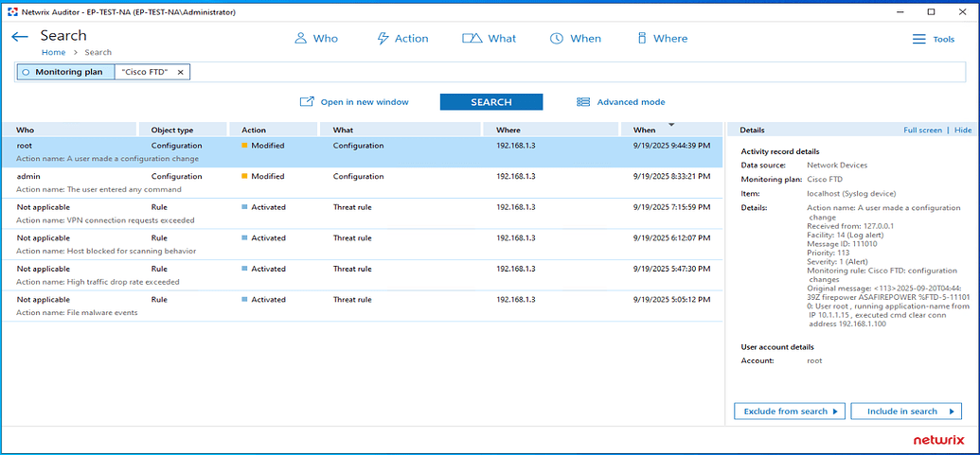Go back using the left arrow icon
The width and height of the screenshot is (980, 455).
tap(19, 37)
